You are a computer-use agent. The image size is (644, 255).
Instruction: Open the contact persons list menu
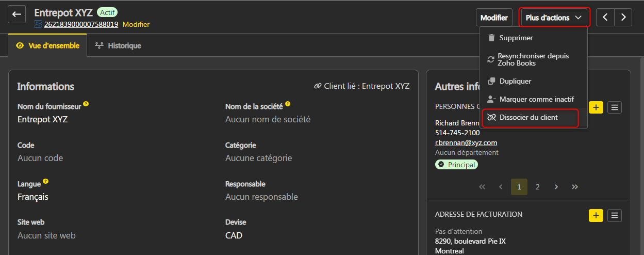[614, 107]
